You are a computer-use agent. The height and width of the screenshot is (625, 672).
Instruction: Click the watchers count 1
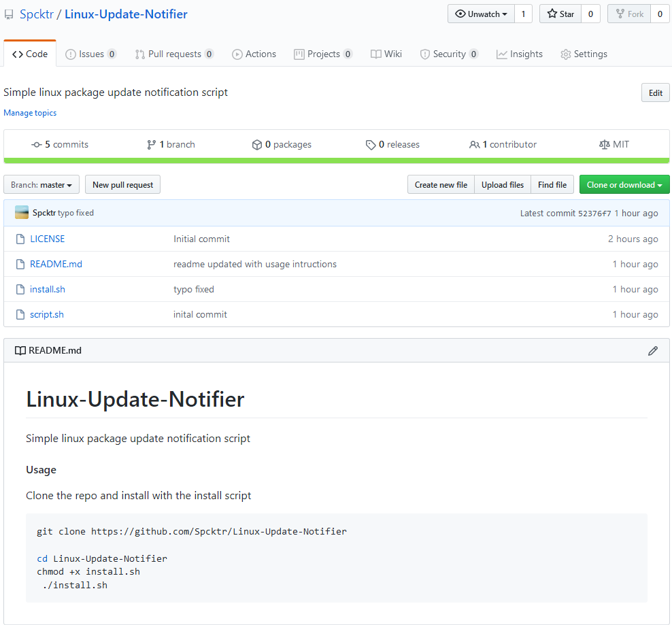click(523, 14)
